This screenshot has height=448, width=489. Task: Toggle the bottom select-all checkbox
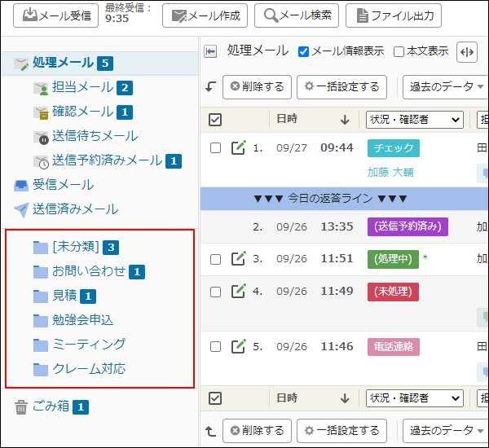[215, 398]
